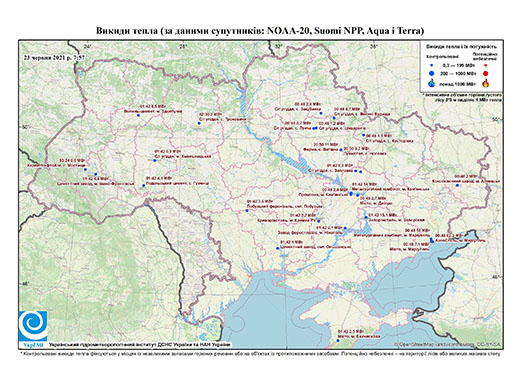Click the large red circle legend symbol
This screenshot has width=520, height=368.
coord(485,73)
